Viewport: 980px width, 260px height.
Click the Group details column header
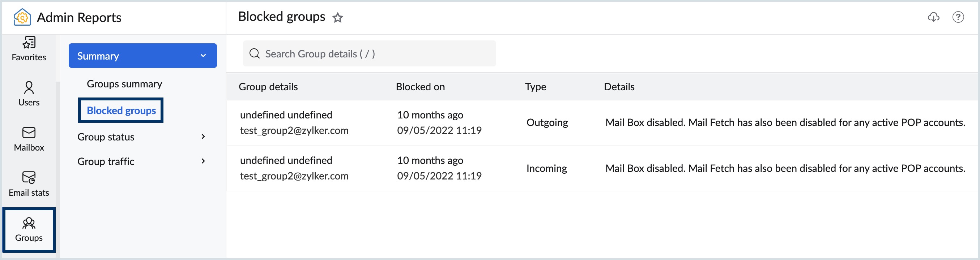click(268, 87)
